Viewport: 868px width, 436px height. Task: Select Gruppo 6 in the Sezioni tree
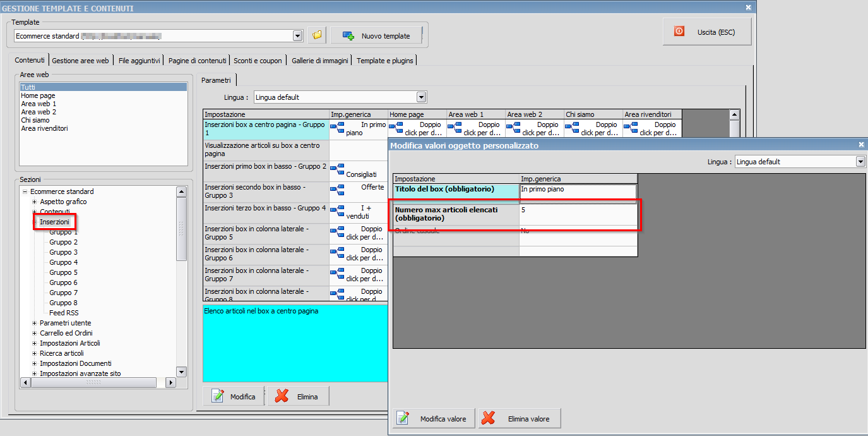pyautogui.click(x=64, y=282)
